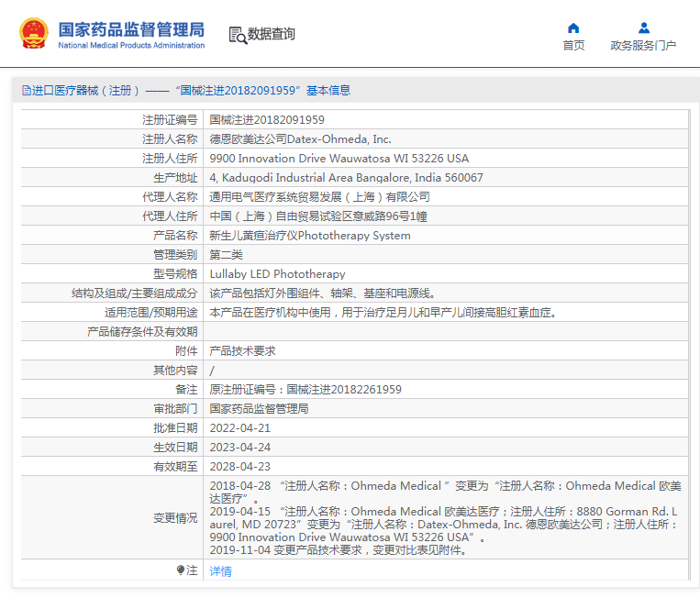Viewport: 700px width, 598px height.
Task: Click the national emblem logo
Action: click(x=33, y=33)
